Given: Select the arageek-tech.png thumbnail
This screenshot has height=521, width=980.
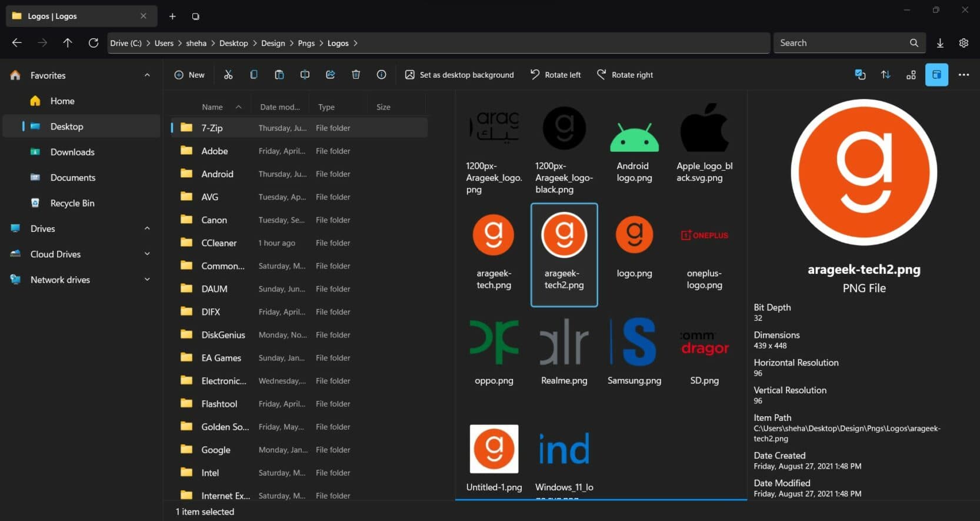Looking at the screenshot, I should point(494,254).
